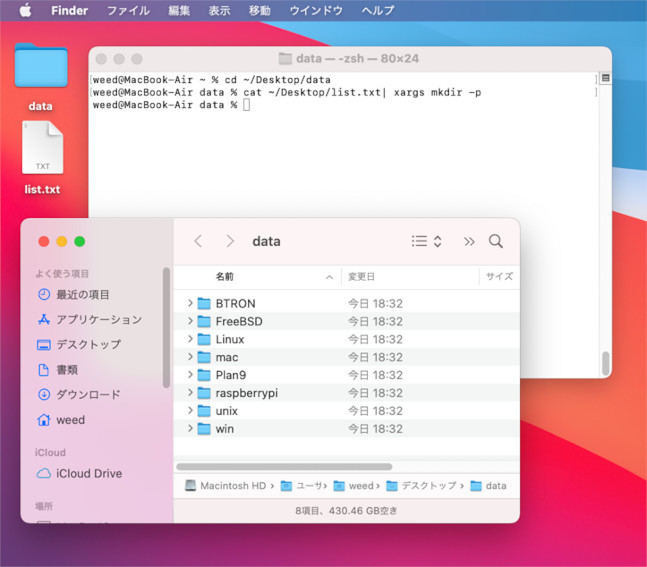This screenshot has width=647, height=567.
Task: Click the Terminal scrollback marker icon
Action: pos(605,78)
